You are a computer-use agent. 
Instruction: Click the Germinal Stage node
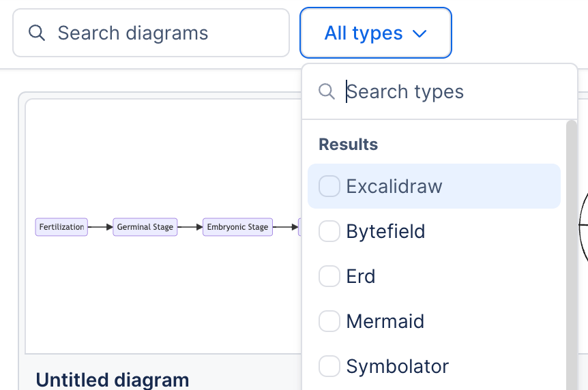(145, 227)
